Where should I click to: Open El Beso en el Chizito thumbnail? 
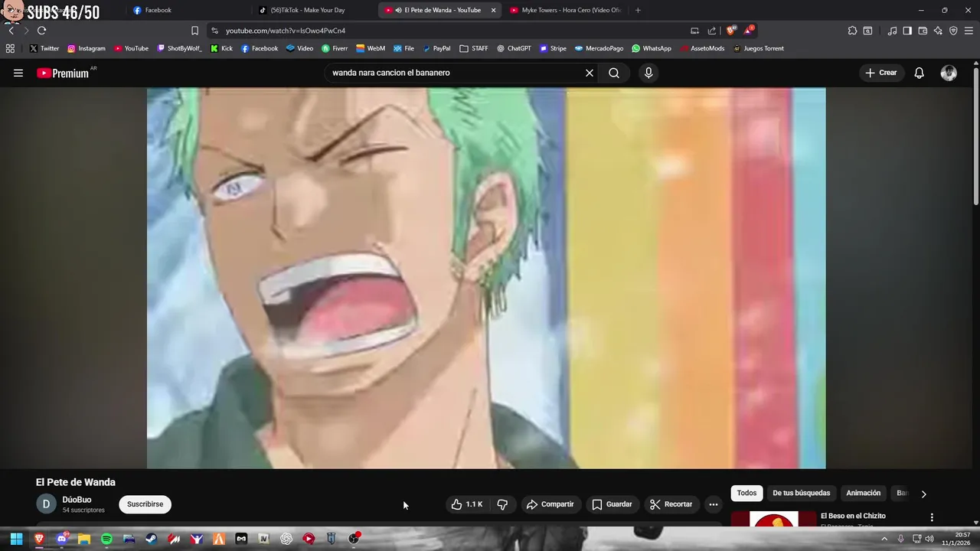tap(774, 519)
